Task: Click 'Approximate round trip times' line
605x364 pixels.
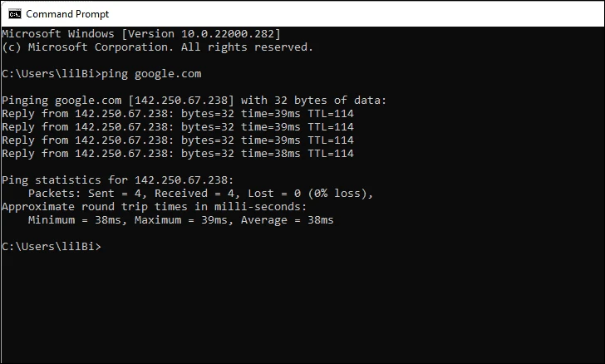Action: [155, 207]
